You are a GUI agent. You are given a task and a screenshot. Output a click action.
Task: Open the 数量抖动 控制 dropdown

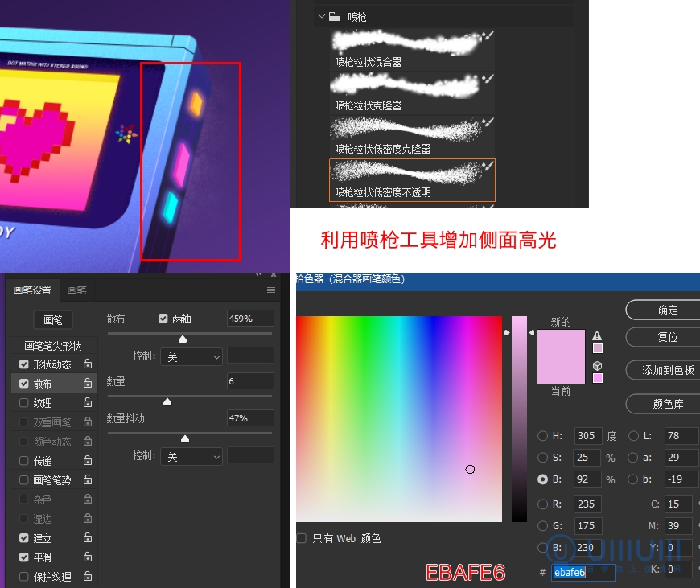click(191, 457)
